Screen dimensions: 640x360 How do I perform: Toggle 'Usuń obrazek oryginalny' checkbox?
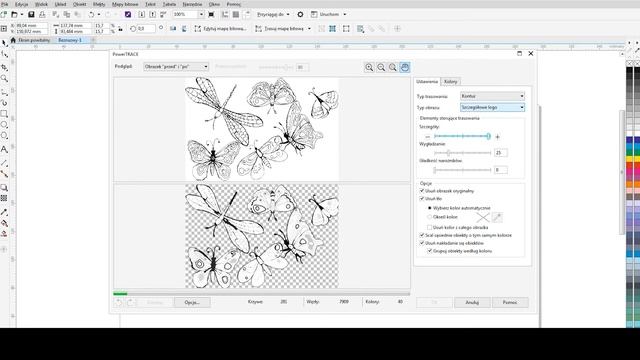coord(422,191)
